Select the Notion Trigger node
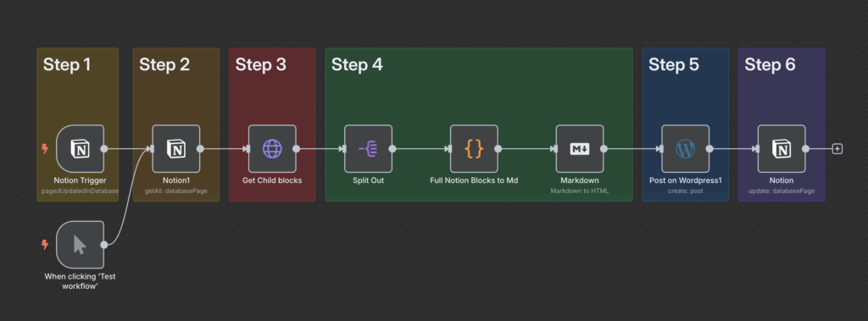 point(81,148)
